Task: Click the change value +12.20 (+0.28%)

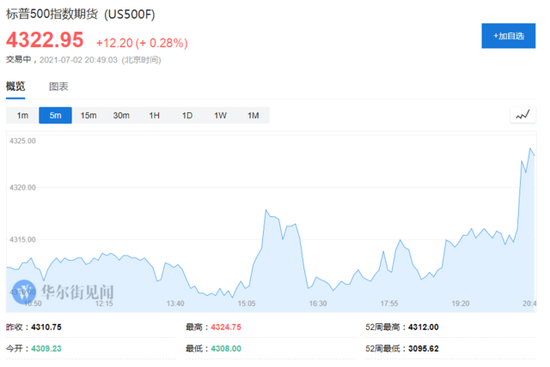Action: 142,43
